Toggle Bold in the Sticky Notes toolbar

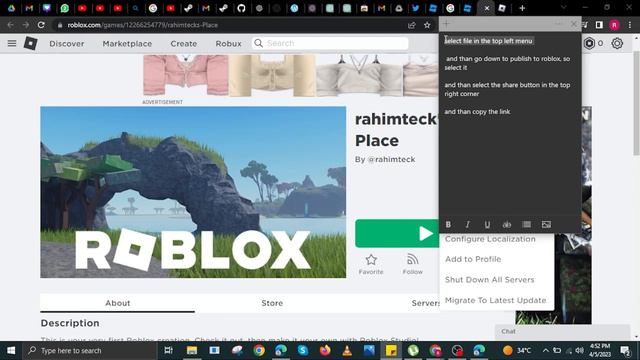(x=448, y=224)
